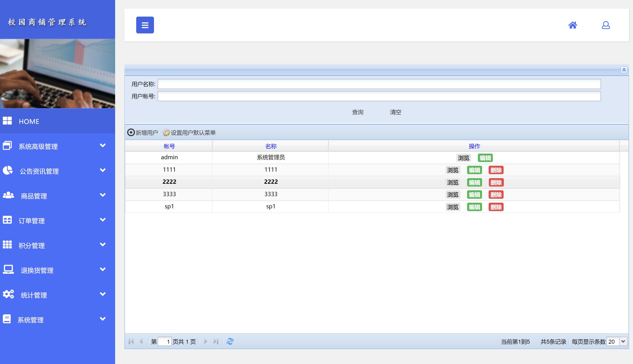Click the HOME menu item
This screenshot has width=633, height=364.
tap(58, 121)
